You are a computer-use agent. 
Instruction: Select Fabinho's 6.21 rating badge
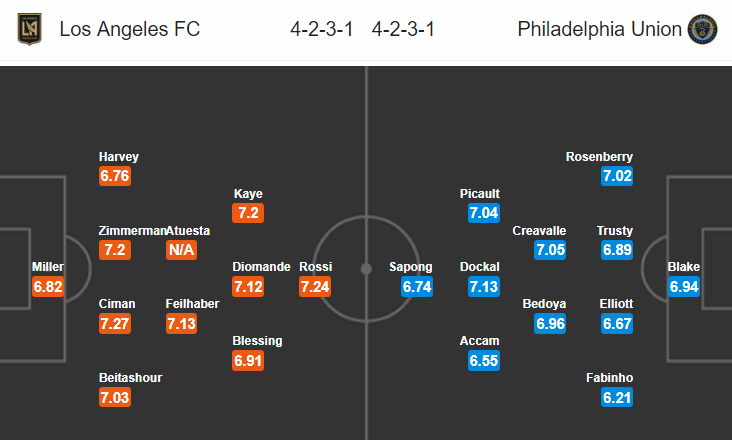tap(617, 398)
